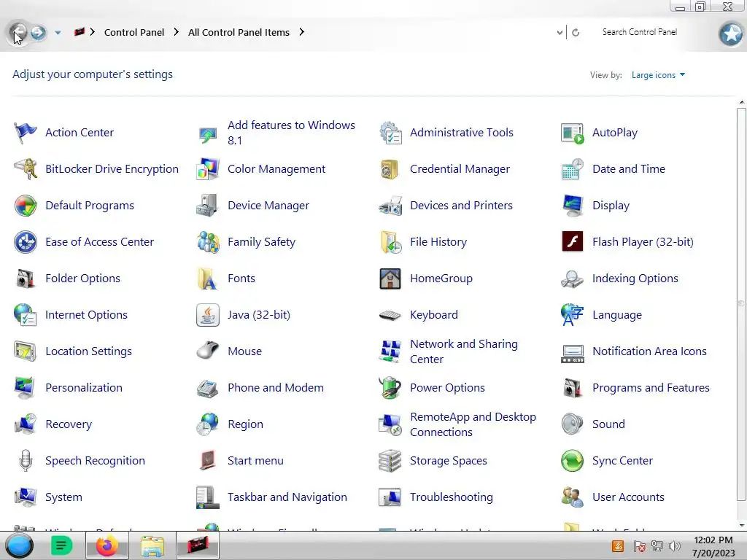Screen dimensions: 747x560
Task: Open the System computer icon
Action: pos(26,497)
